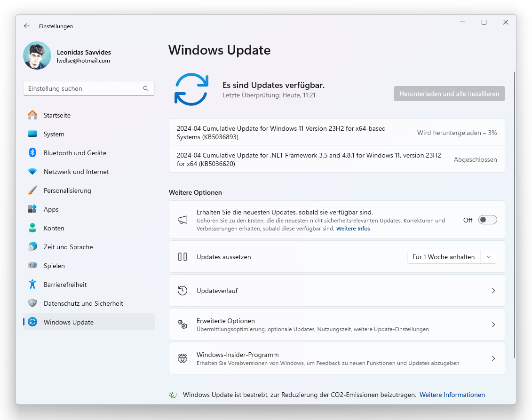Click the Apps icon in sidebar
532x420 pixels.
32,209
